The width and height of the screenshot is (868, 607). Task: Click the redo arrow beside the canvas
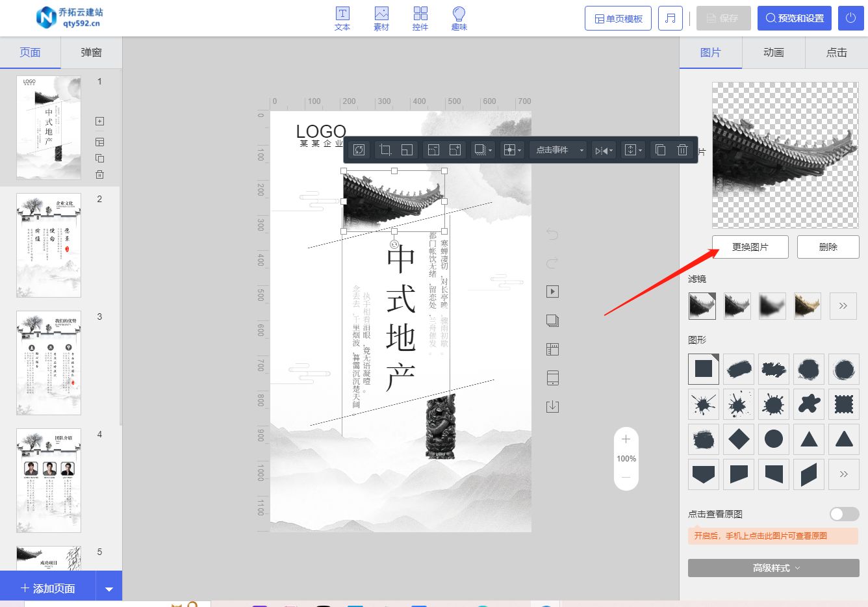552,263
